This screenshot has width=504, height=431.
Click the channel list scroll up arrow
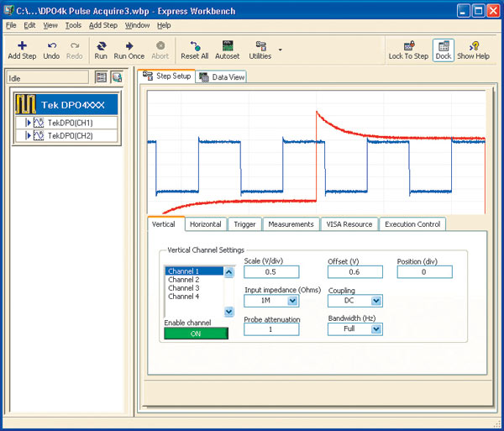pos(228,272)
